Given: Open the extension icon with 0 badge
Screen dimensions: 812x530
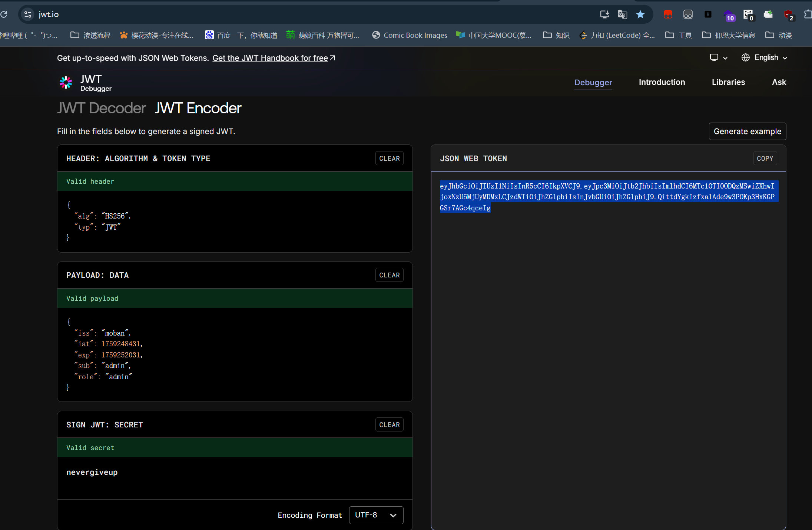Looking at the screenshot, I should (748, 15).
